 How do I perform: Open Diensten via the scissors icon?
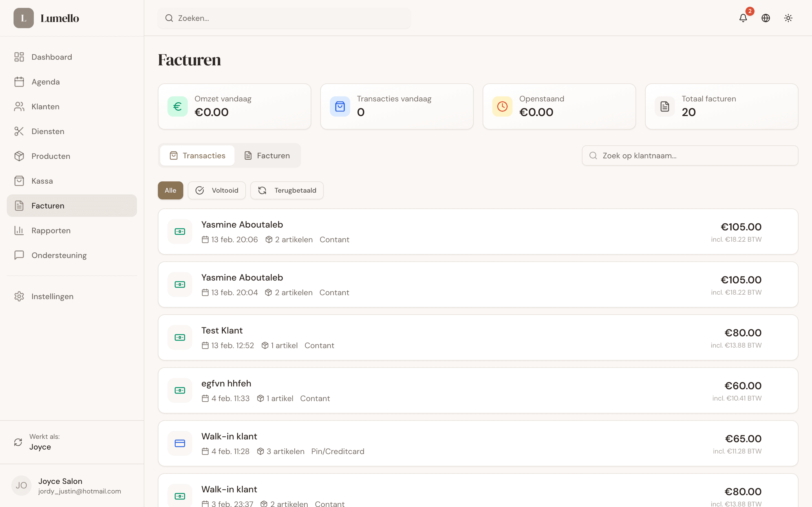(x=19, y=132)
